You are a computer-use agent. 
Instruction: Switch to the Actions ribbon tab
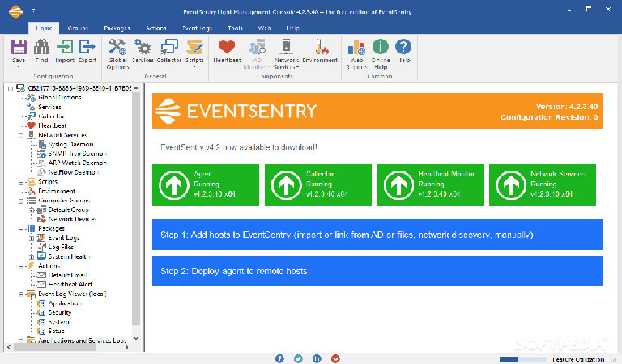click(x=155, y=28)
